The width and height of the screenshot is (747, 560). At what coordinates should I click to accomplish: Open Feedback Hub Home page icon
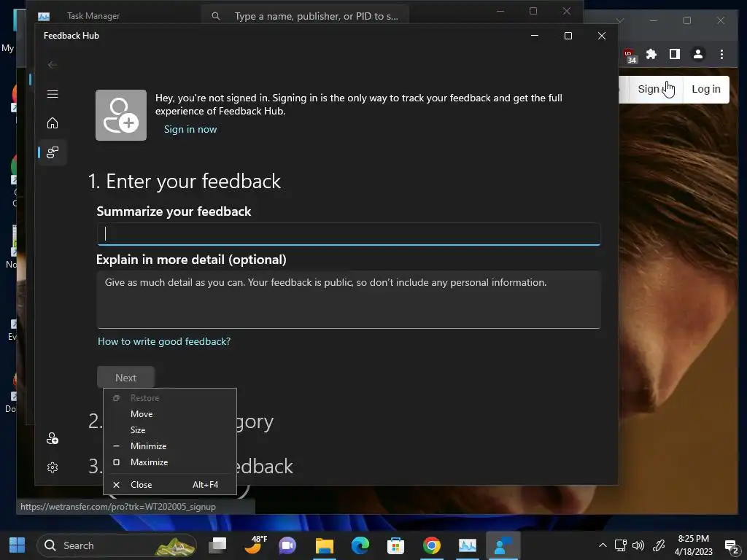(53, 123)
